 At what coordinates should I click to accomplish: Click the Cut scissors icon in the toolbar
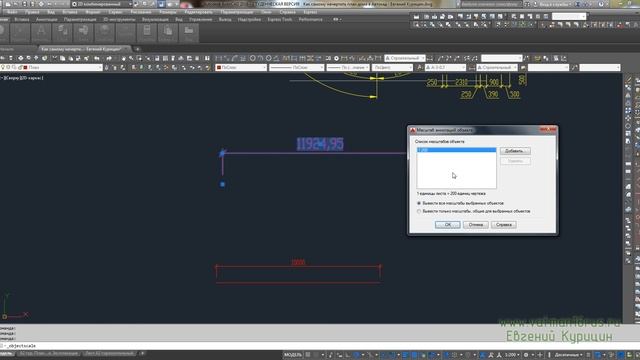pos(55,58)
